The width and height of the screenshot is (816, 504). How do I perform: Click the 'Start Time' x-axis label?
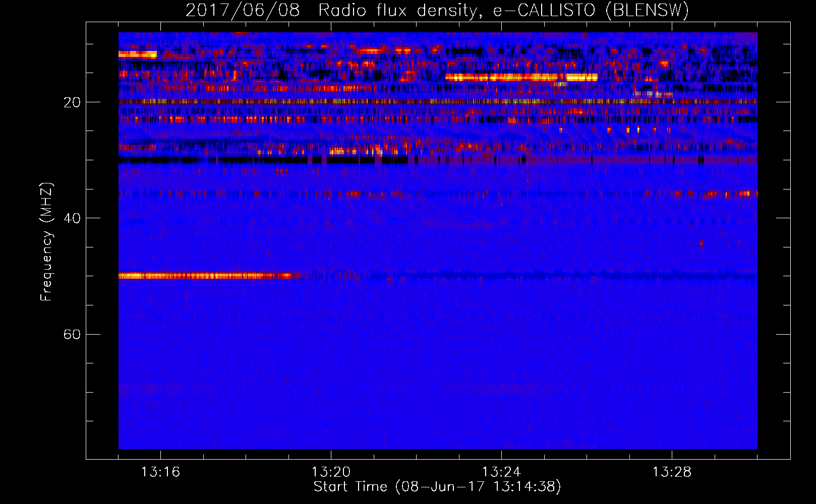click(x=437, y=487)
